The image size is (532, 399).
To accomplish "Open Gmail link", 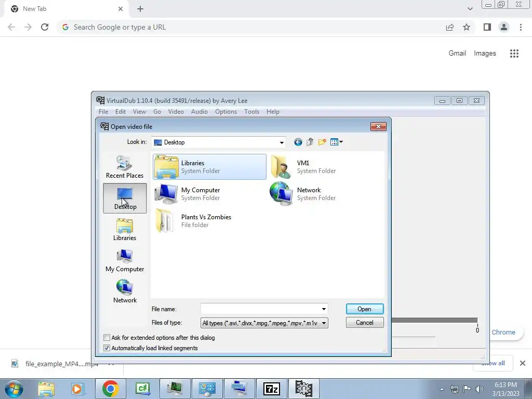I will tap(457, 54).
